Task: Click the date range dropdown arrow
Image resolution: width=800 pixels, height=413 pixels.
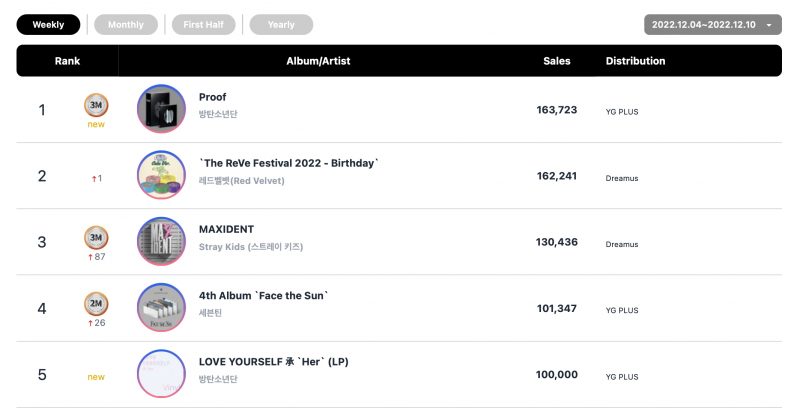Action: tap(768, 25)
